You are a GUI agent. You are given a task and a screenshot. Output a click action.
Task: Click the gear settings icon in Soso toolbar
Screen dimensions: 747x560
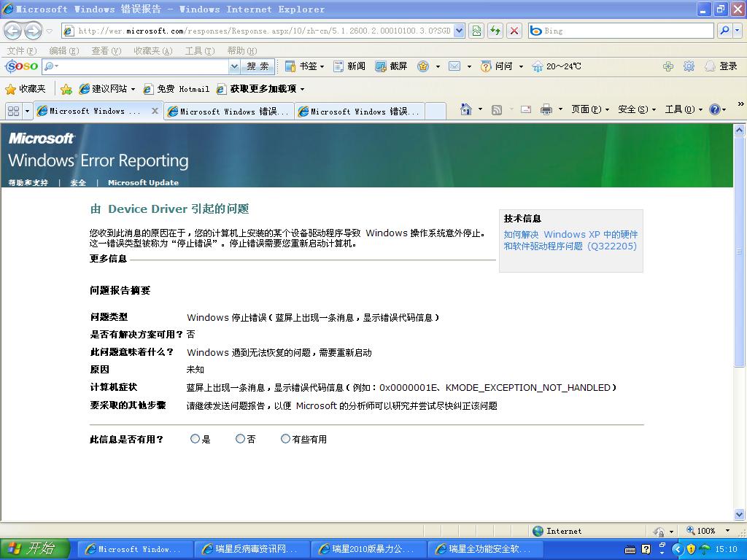point(689,66)
